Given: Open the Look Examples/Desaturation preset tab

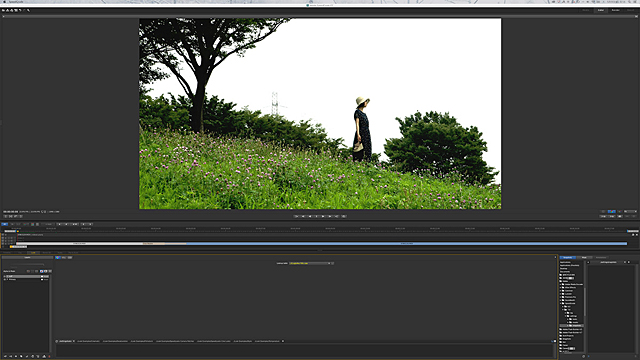Looking at the screenshot, I should [x=115, y=341].
